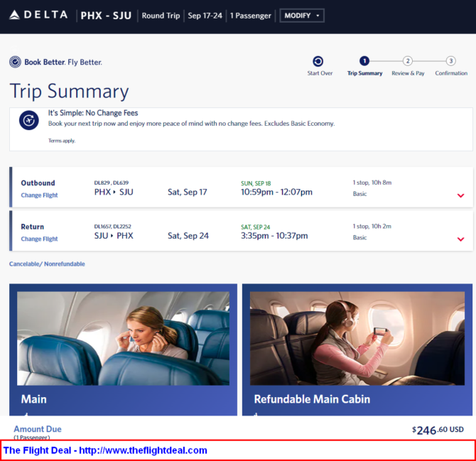Viewport: 476px width, 461px height.
Task: Open the Cancelable/Nonrefundable link
Action: tap(47, 264)
